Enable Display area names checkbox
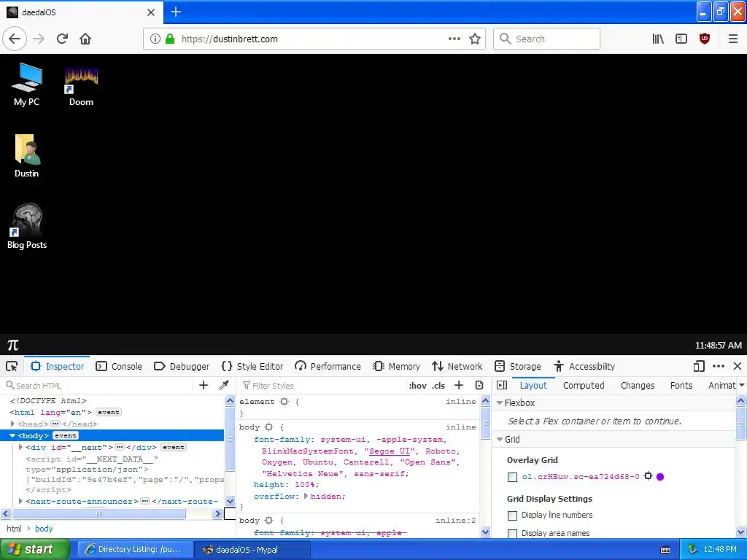The height and width of the screenshot is (560, 747). coord(512,533)
